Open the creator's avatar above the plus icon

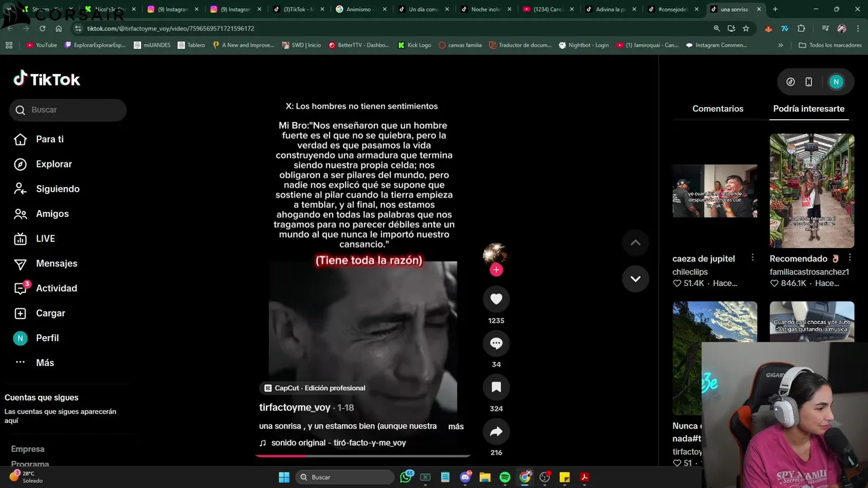coord(496,253)
